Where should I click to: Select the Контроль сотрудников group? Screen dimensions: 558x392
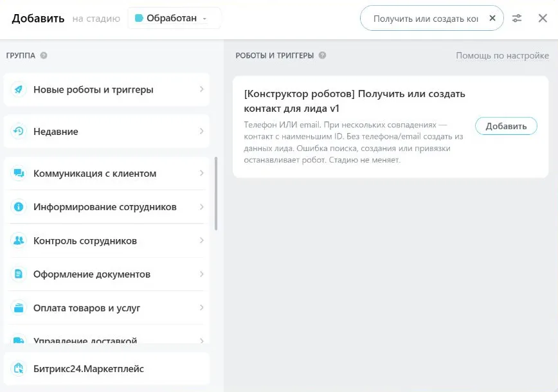click(x=107, y=240)
